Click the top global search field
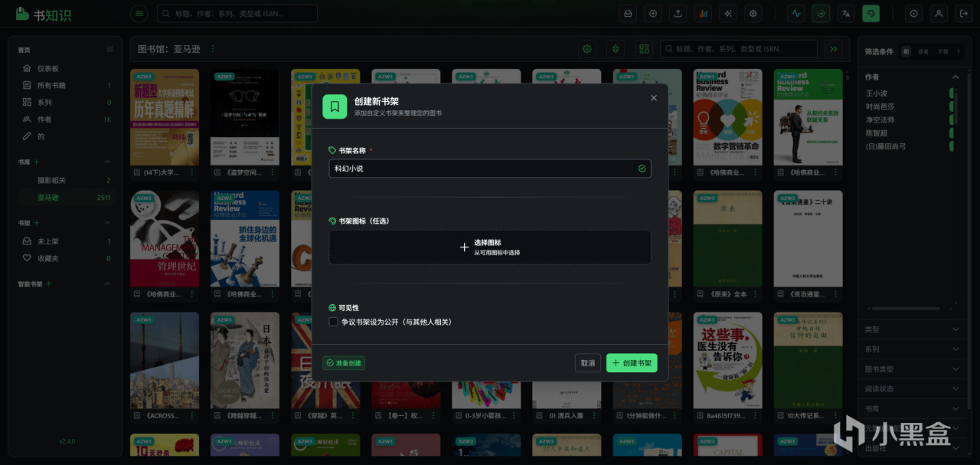 [x=237, y=13]
